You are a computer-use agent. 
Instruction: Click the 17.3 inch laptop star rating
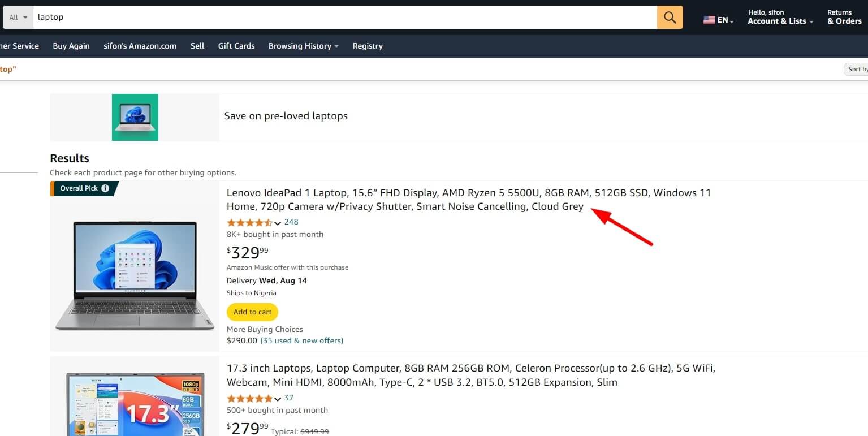pyautogui.click(x=250, y=399)
